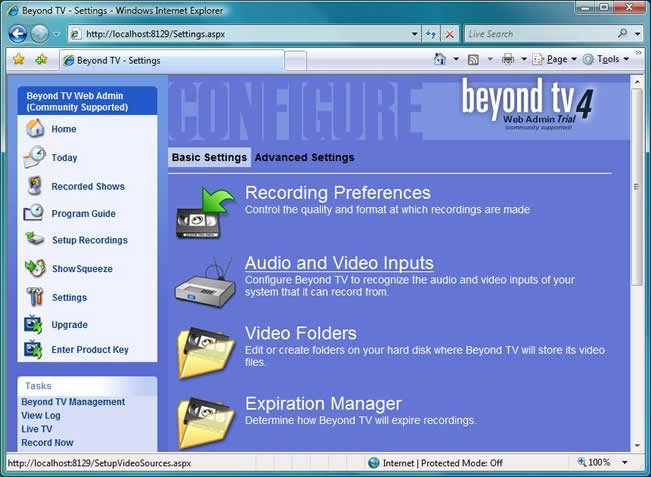Viewport: 651px width, 477px height.
Task: Click the scrollbar up arrow
Action: pos(637,82)
